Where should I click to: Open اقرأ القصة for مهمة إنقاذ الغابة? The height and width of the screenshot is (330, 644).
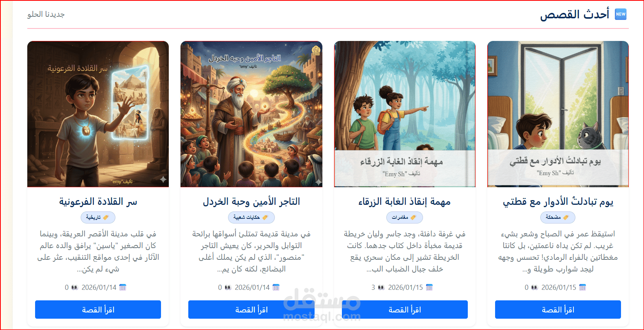[x=405, y=310]
